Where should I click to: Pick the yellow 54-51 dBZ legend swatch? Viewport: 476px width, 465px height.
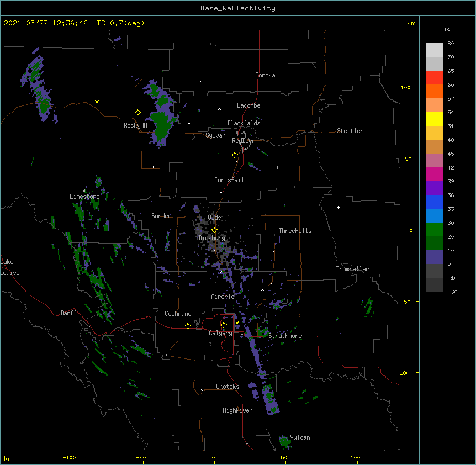[x=434, y=119]
